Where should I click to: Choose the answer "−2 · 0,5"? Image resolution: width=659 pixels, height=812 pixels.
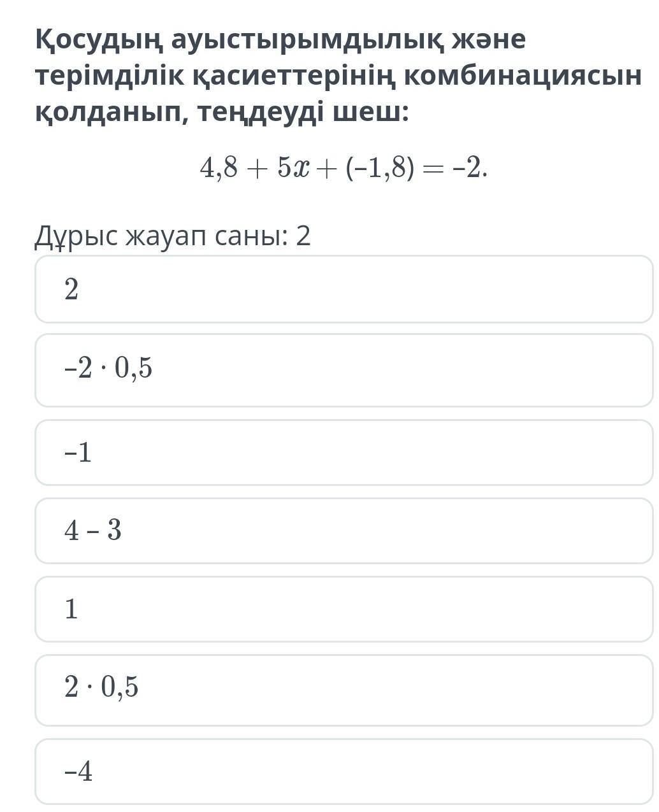point(344,370)
